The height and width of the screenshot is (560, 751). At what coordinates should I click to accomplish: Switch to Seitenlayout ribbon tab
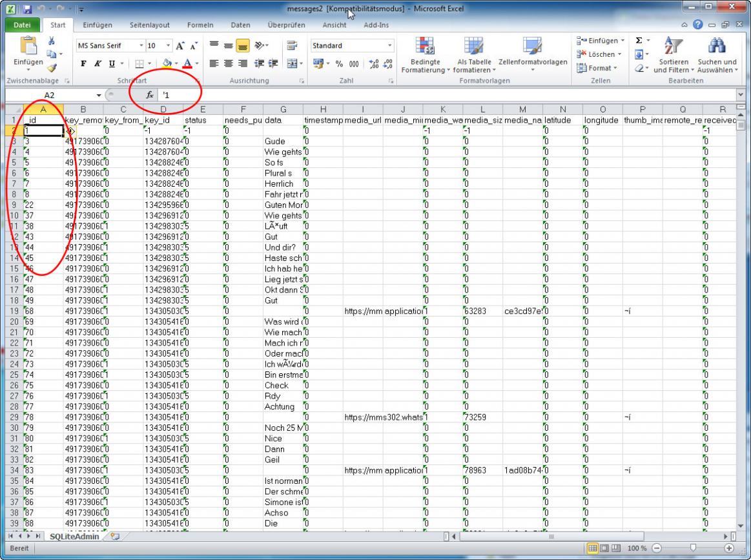coord(149,25)
